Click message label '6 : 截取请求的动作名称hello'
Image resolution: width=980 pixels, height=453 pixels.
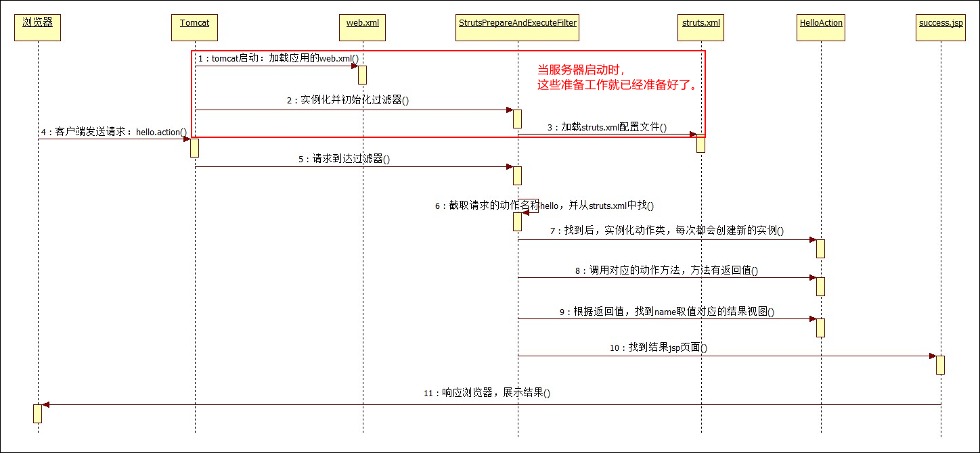(497, 206)
